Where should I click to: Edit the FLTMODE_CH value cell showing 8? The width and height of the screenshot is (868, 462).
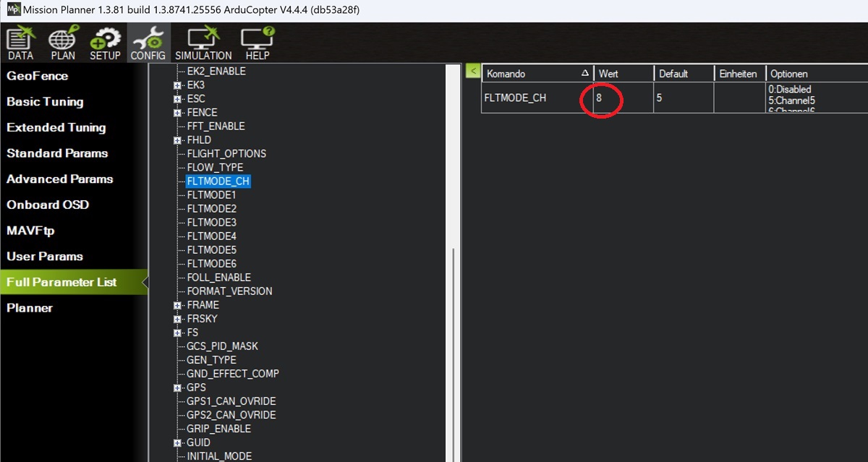coord(624,98)
